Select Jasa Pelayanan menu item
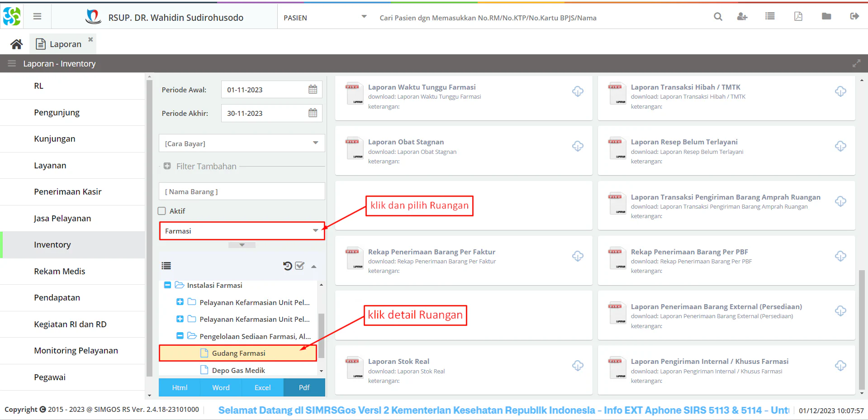The height and width of the screenshot is (420, 868). 72,218
